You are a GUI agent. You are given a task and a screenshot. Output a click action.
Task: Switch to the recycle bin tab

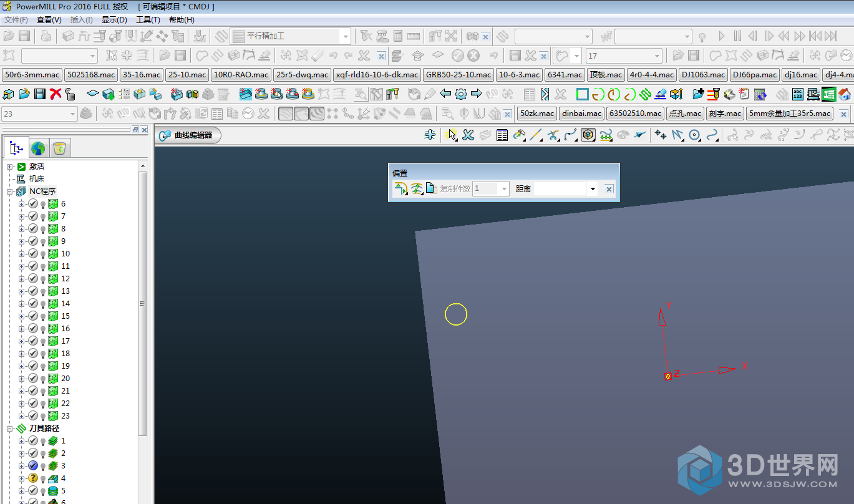(60, 148)
